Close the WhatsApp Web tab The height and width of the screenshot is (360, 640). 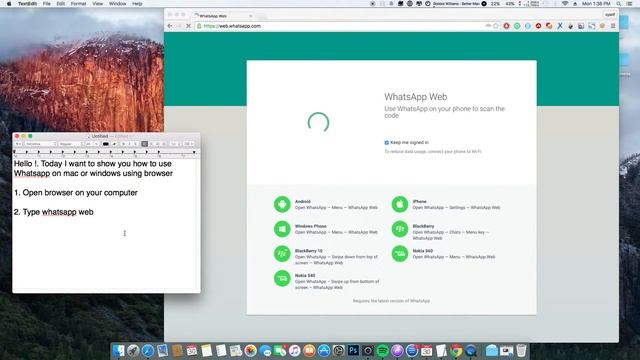click(251, 16)
